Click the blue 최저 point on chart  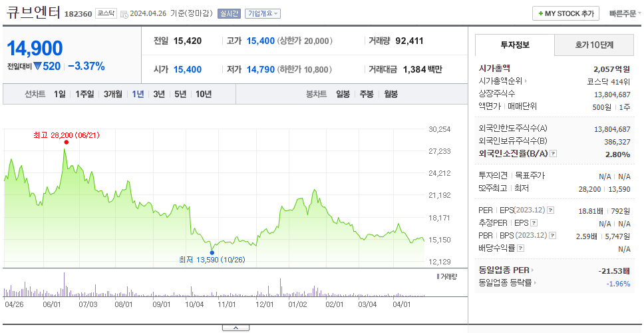click(x=212, y=252)
